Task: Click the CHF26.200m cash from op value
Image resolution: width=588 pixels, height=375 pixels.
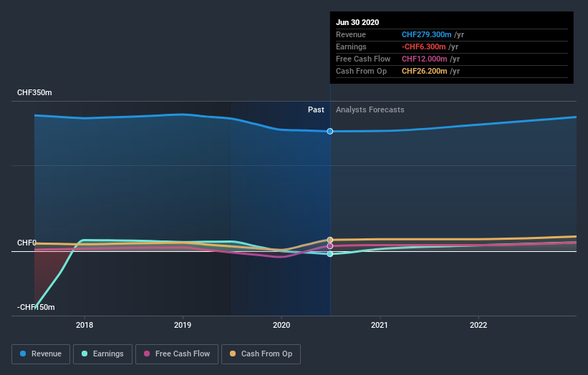Action: point(425,71)
